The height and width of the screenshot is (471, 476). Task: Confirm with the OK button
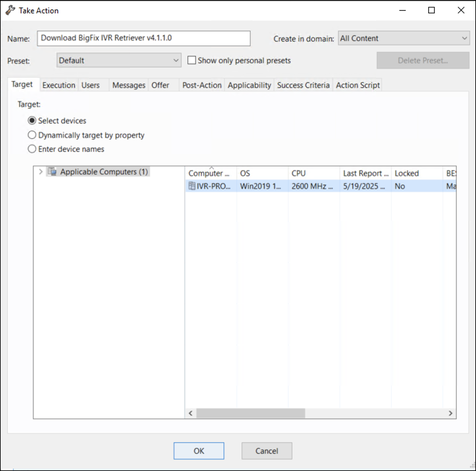tap(199, 451)
